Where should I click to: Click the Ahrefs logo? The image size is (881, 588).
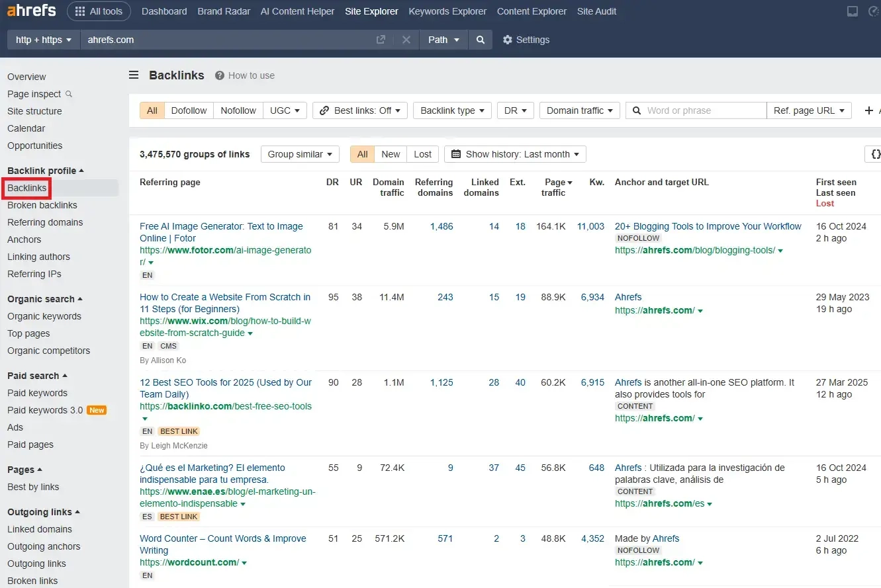[x=32, y=11]
